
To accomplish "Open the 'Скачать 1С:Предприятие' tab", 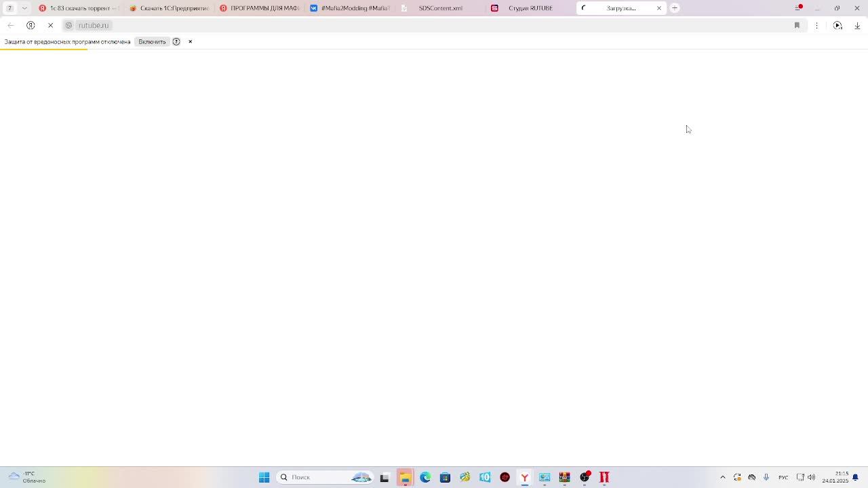I will click(x=169, y=8).
